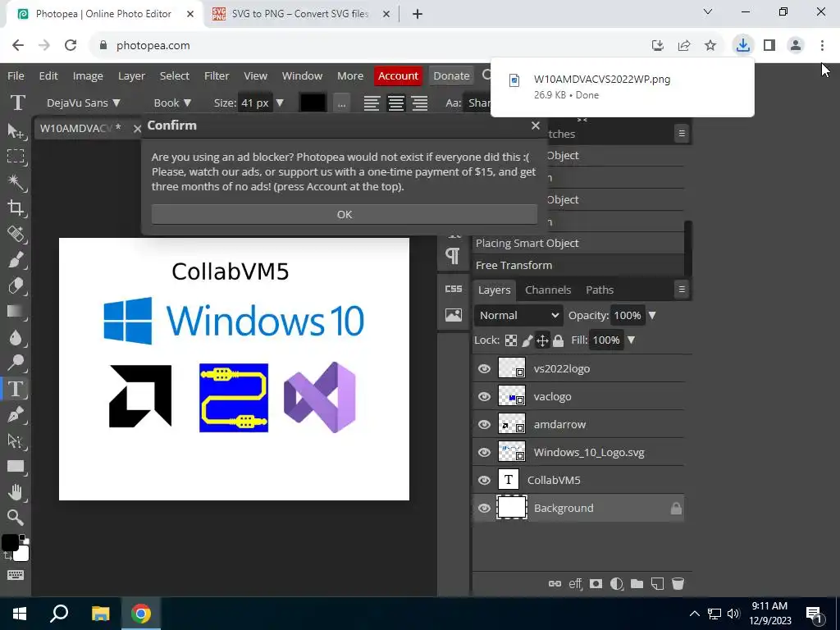Select the Type tool in the left toolbar

click(16, 388)
